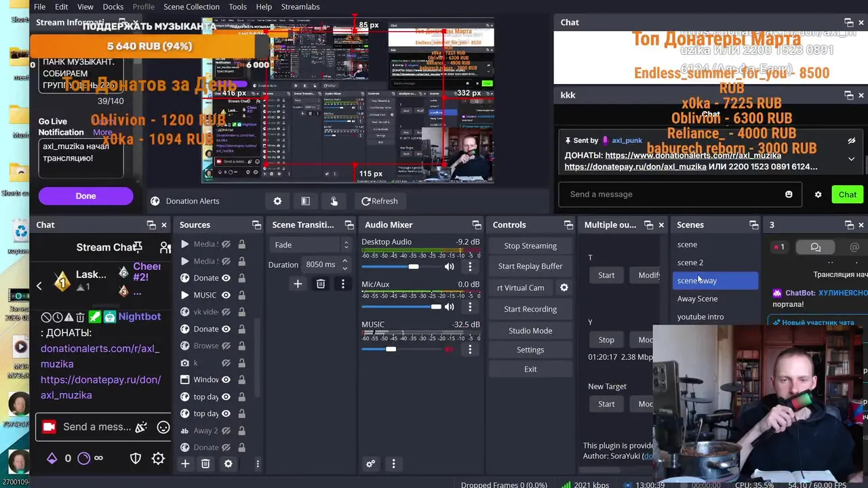Show the first hidden Media source
868x488 pixels.
pos(226,244)
